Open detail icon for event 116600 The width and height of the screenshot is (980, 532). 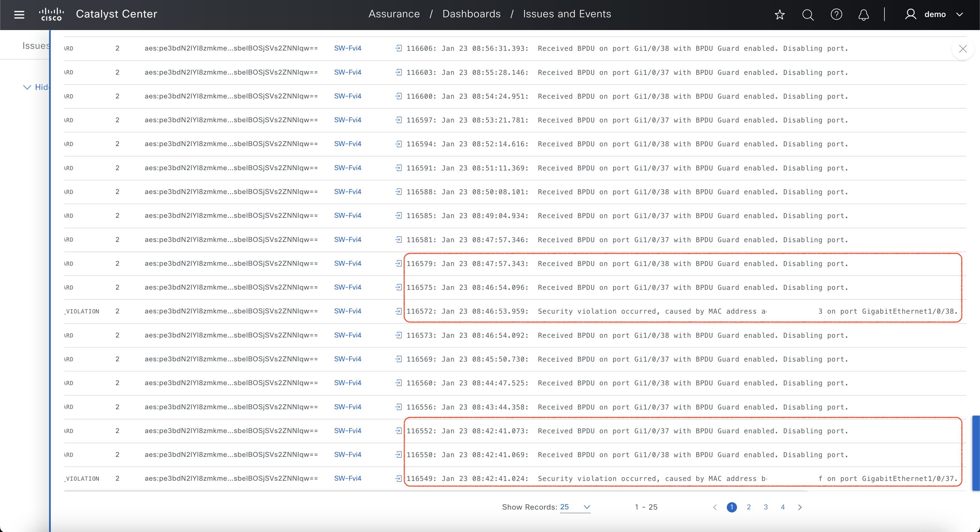[x=398, y=96]
